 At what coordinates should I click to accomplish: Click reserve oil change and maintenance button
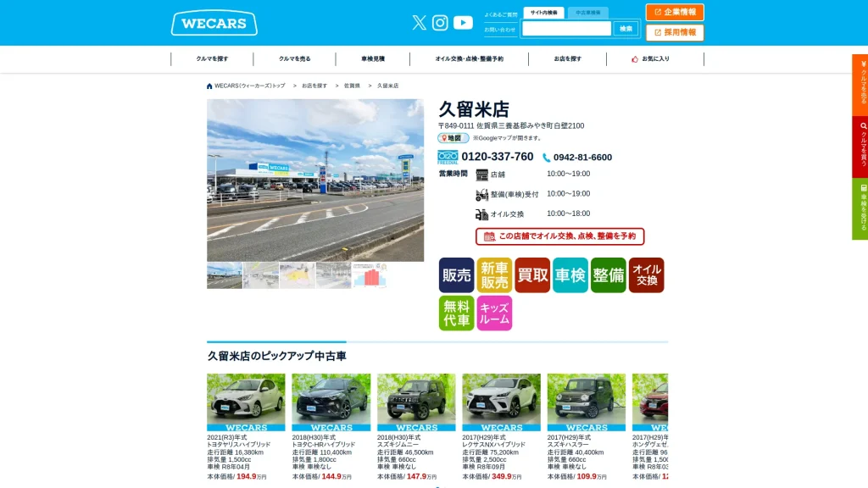pos(559,236)
